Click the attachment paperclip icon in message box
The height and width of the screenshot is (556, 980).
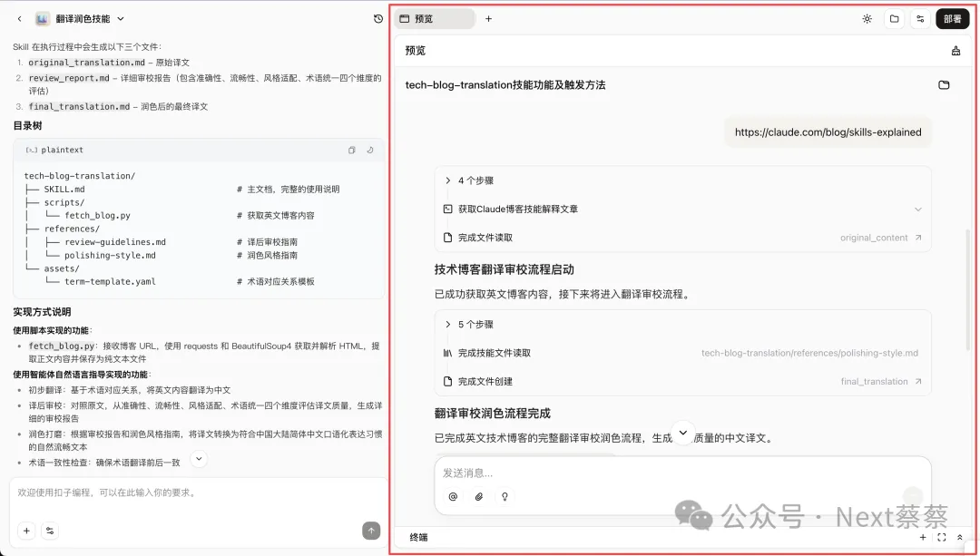pos(478,496)
